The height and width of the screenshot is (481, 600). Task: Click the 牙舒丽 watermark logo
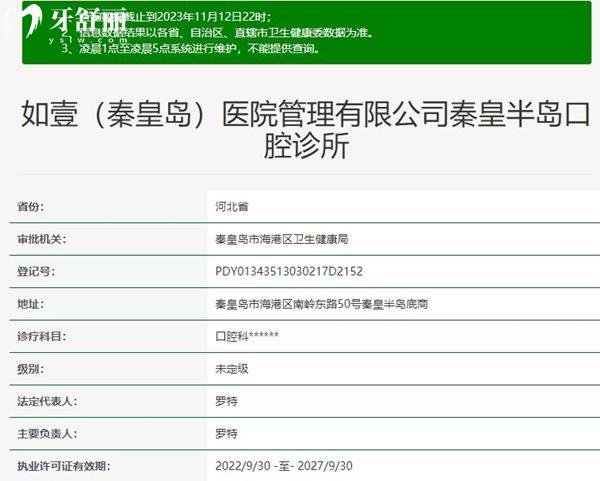(85, 22)
